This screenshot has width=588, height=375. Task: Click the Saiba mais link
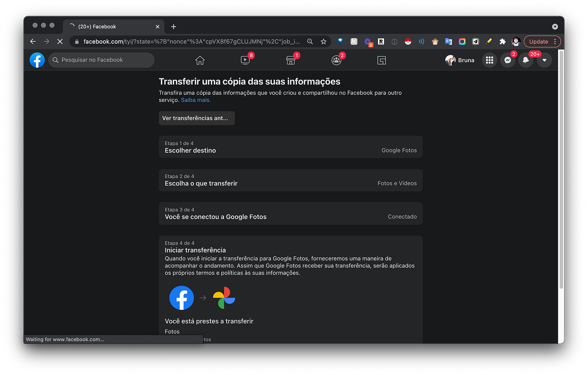tap(196, 100)
